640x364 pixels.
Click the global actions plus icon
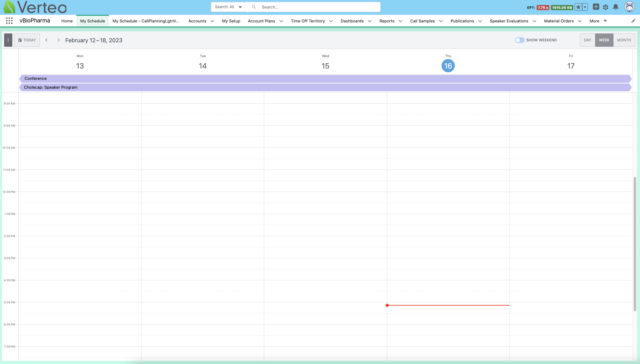(x=596, y=7)
